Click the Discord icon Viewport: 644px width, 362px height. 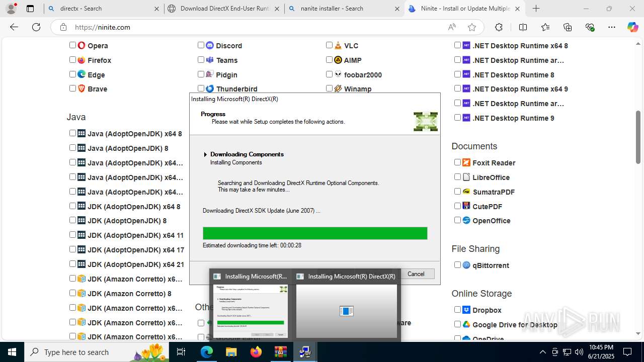pos(210,45)
